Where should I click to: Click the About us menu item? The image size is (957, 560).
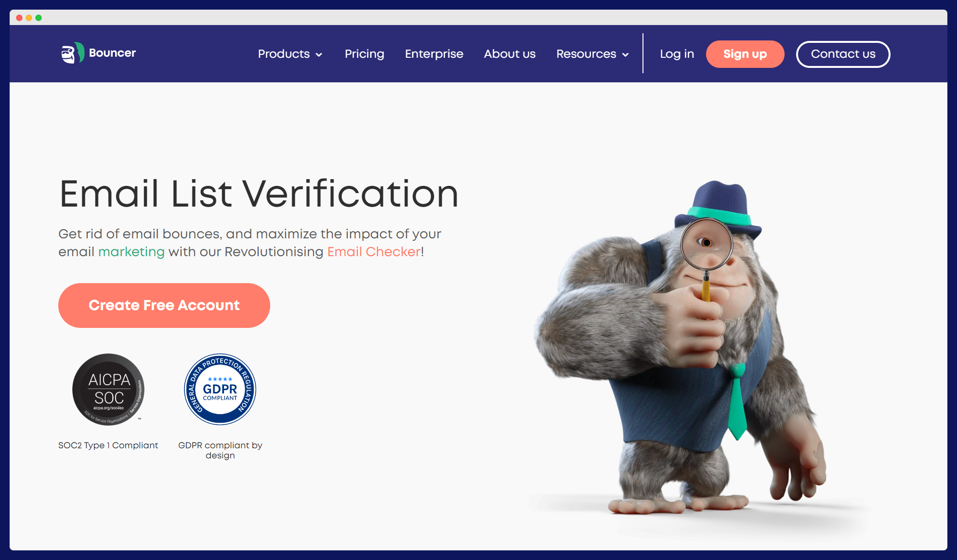click(509, 54)
